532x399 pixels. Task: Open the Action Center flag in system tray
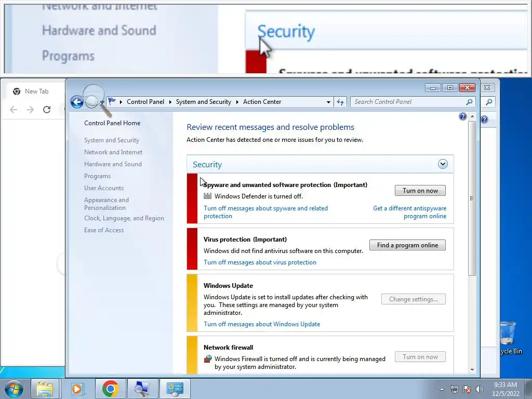467,389
